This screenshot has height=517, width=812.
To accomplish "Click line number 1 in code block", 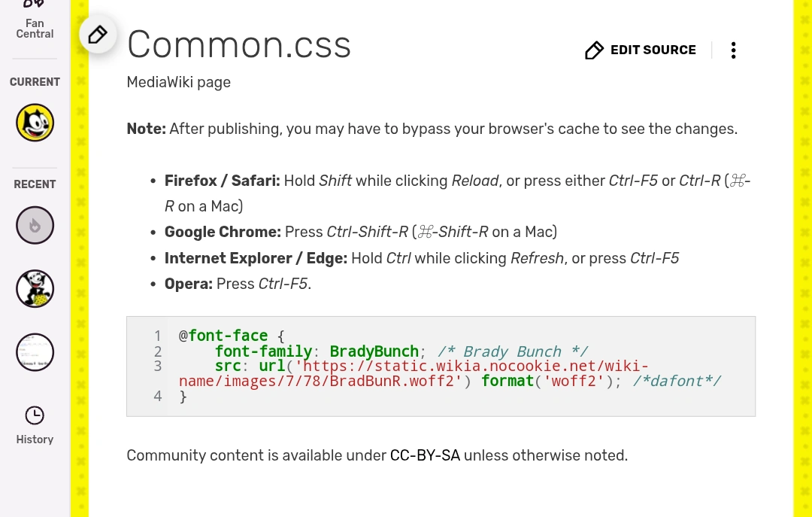I will click(x=158, y=336).
